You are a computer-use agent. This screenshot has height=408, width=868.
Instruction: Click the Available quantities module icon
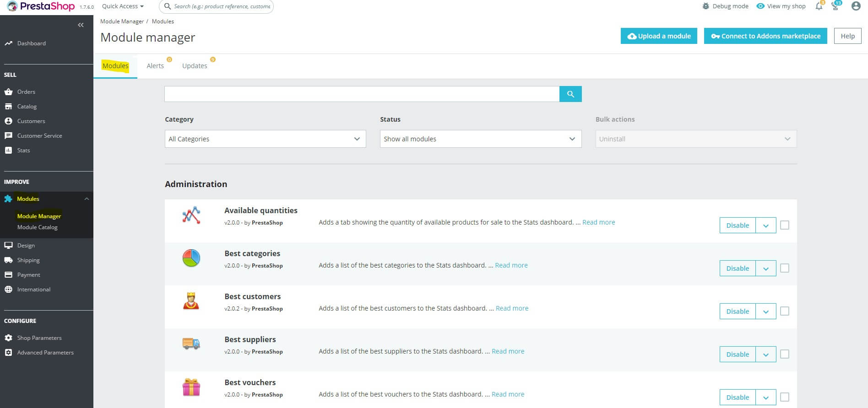[x=191, y=215]
